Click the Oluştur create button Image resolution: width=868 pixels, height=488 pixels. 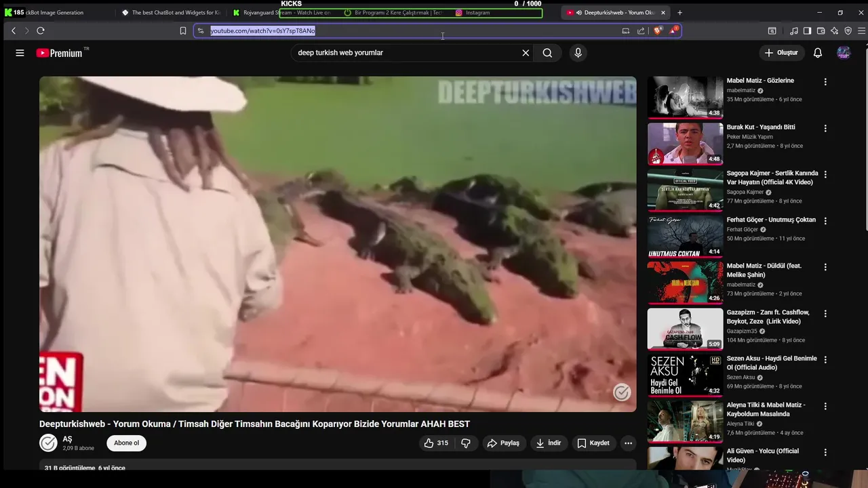(781, 53)
